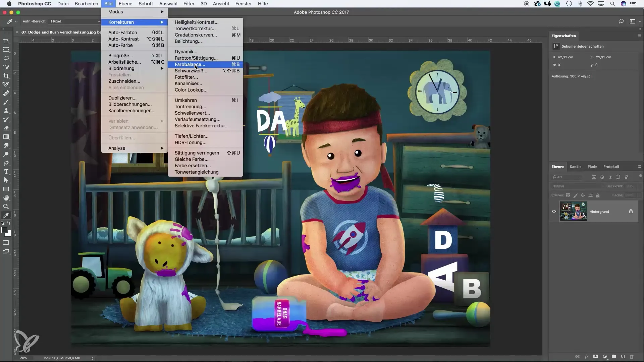The image size is (644, 362).
Task: Toggle the lock icon on Hintergrund layer
Action: pyautogui.click(x=631, y=212)
